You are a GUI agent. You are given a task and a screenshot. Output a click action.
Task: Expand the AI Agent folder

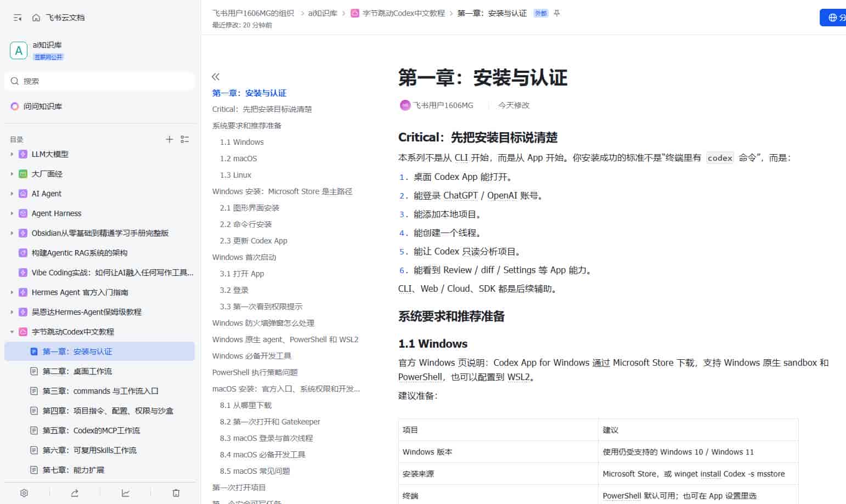point(12,194)
